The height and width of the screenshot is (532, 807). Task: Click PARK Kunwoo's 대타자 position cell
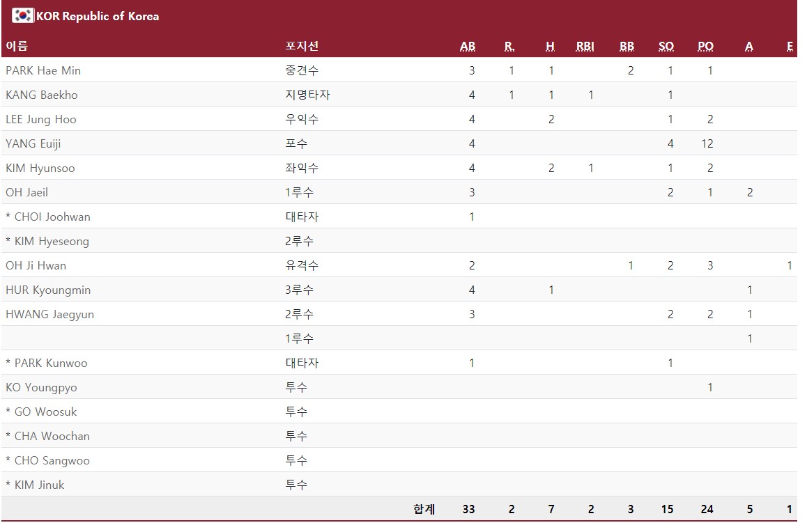[302, 363]
